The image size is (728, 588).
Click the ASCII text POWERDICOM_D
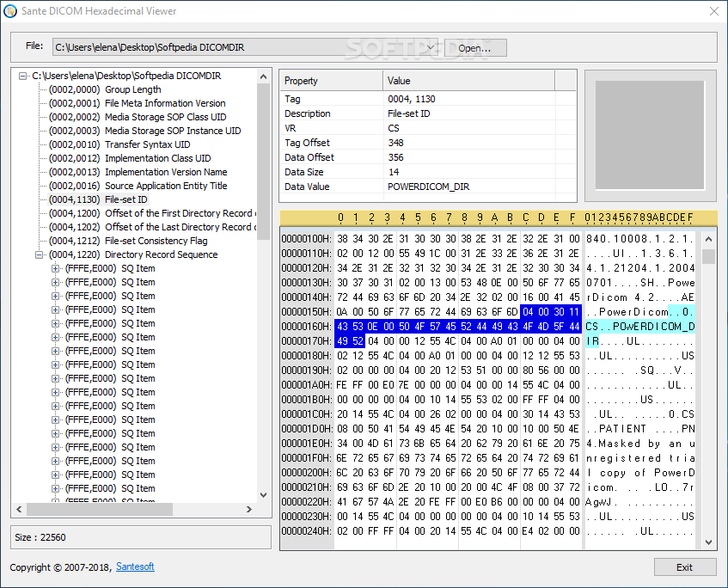point(654,327)
